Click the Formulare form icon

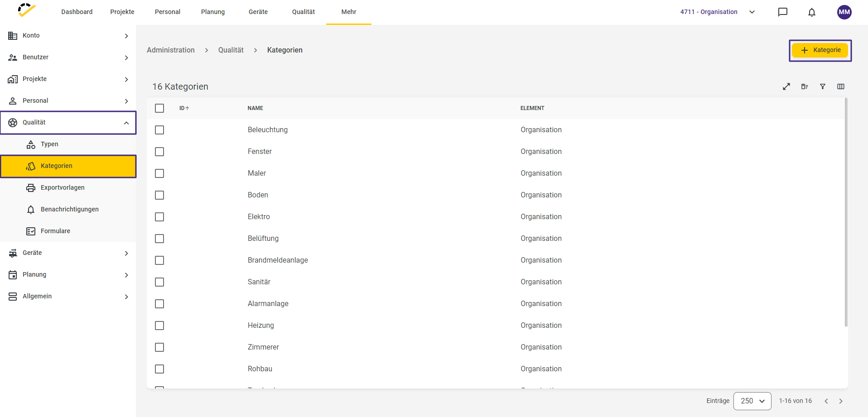point(31,231)
